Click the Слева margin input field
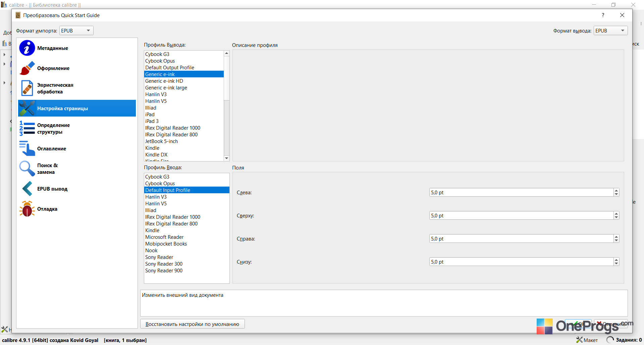 point(522,192)
